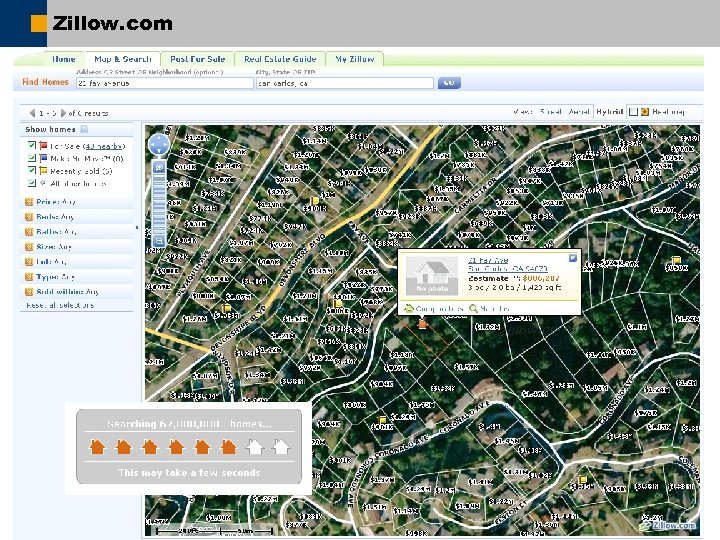Uncheck the Recently sold checkbox
Screen dimensions: 720x540
point(32,170)
